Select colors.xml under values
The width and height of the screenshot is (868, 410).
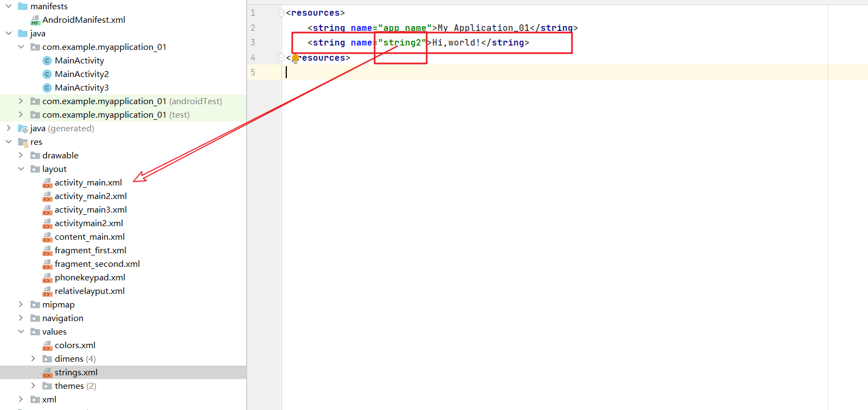point(75,345)
